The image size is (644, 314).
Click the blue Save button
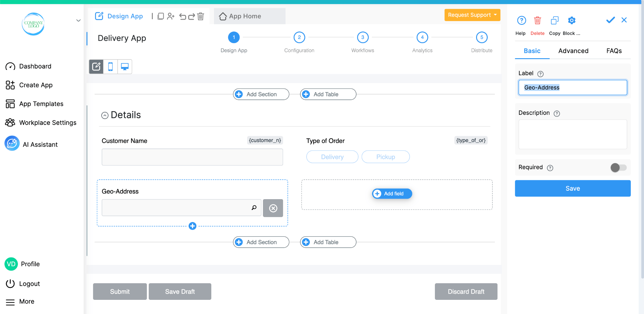pyautogui.click(x=573, y=188)
